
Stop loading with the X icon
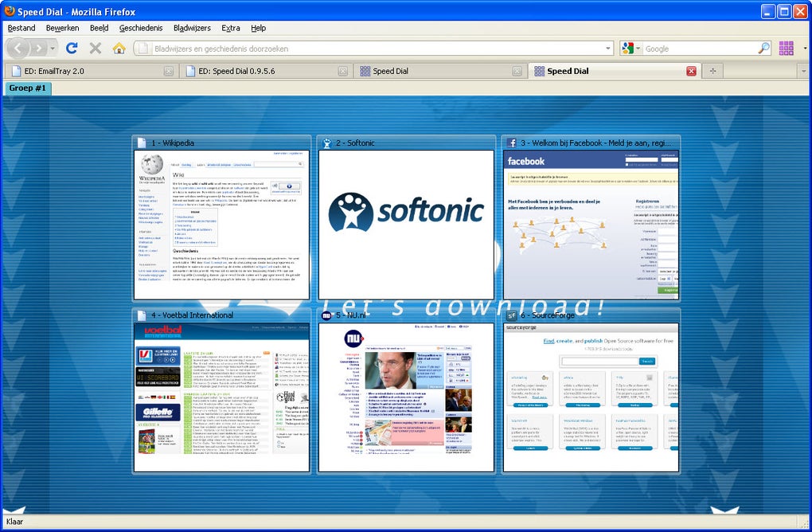tap(96, 48)
